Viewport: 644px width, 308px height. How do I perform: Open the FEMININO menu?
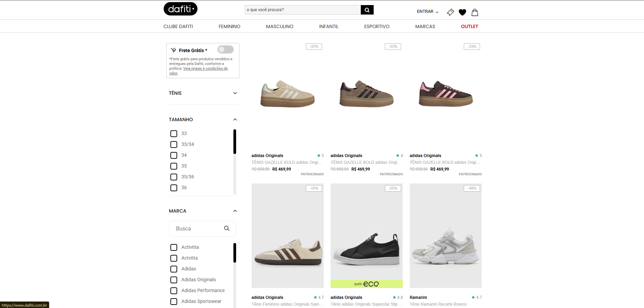click(x=229, y=26)
